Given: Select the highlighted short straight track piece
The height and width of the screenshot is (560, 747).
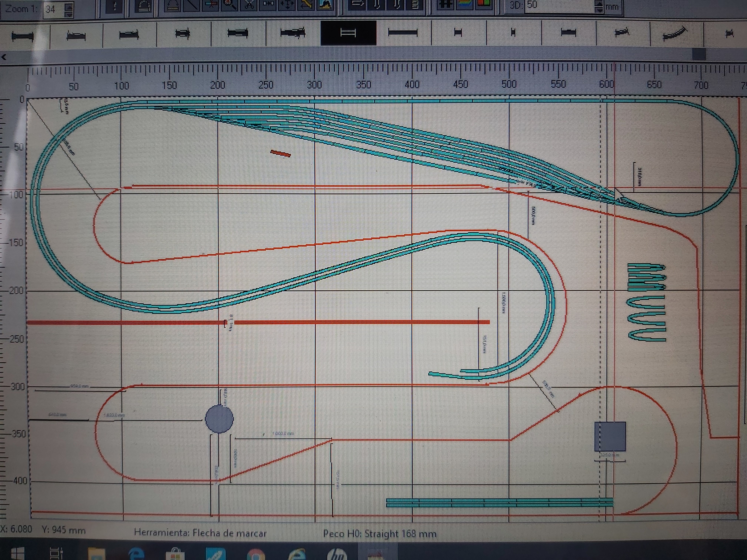Looking at the screenshot, I should (x=348, y=33).
